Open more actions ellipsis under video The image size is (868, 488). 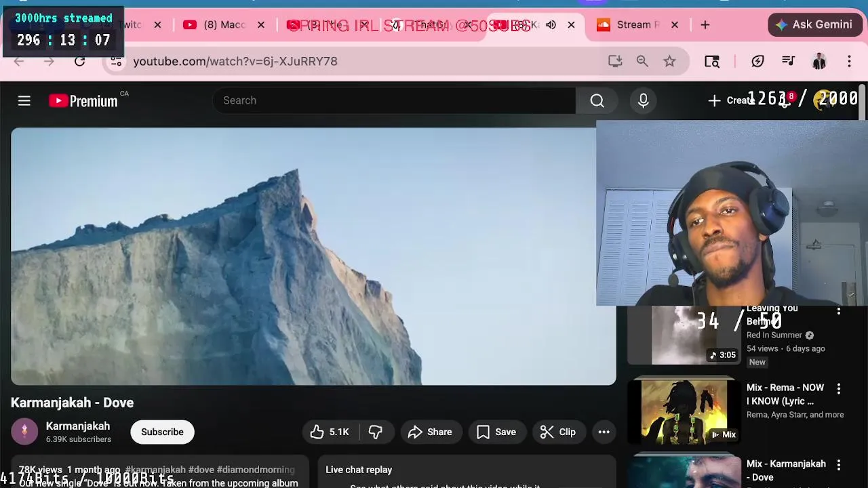tap(604, 432)
